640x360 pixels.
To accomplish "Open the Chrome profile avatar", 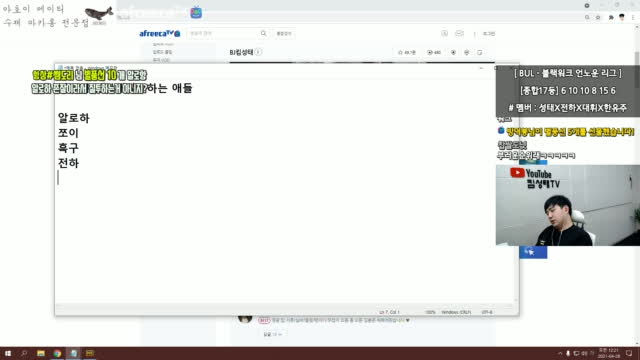I will tap(622, 17).
